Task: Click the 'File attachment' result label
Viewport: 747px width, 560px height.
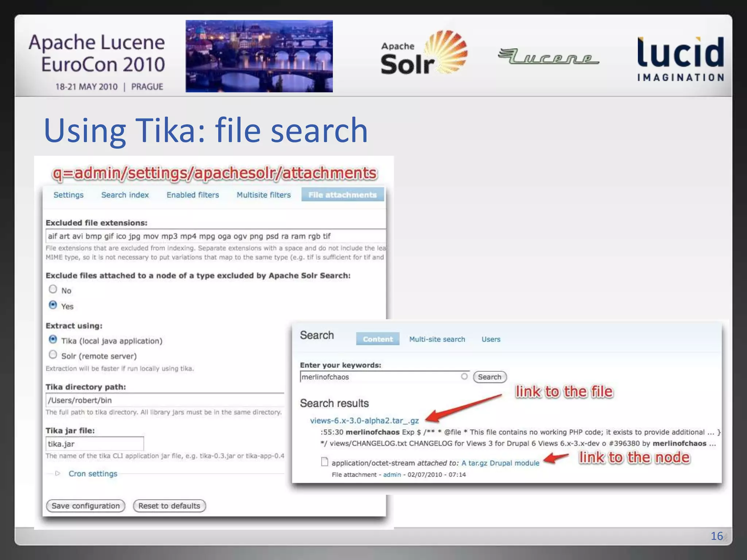Action: (x=354, y=475)
